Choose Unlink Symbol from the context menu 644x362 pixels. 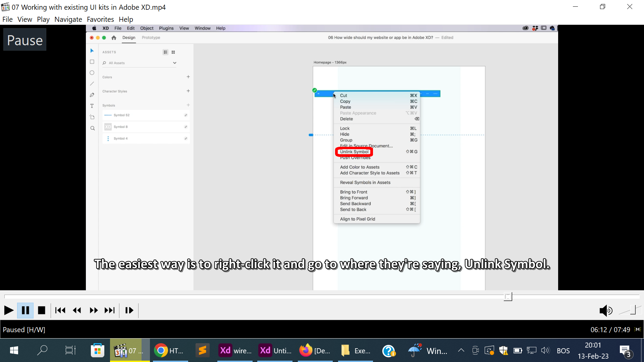coord(354,152)
